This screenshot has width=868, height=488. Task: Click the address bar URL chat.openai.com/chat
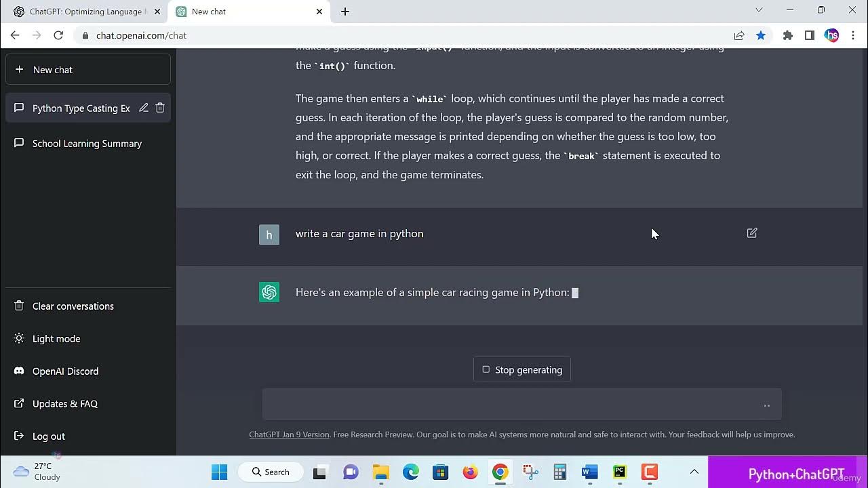click(x=141, y=35)
